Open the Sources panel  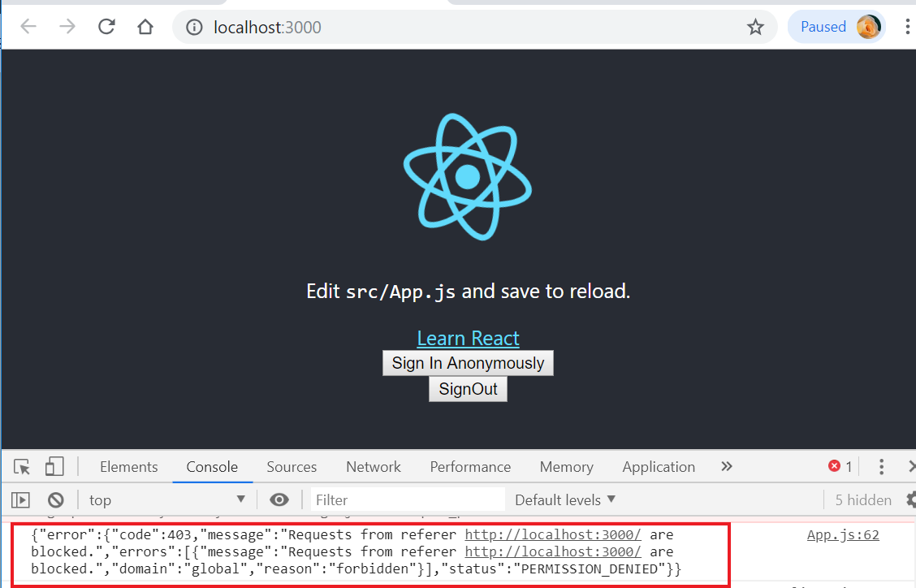coord(292,466)
